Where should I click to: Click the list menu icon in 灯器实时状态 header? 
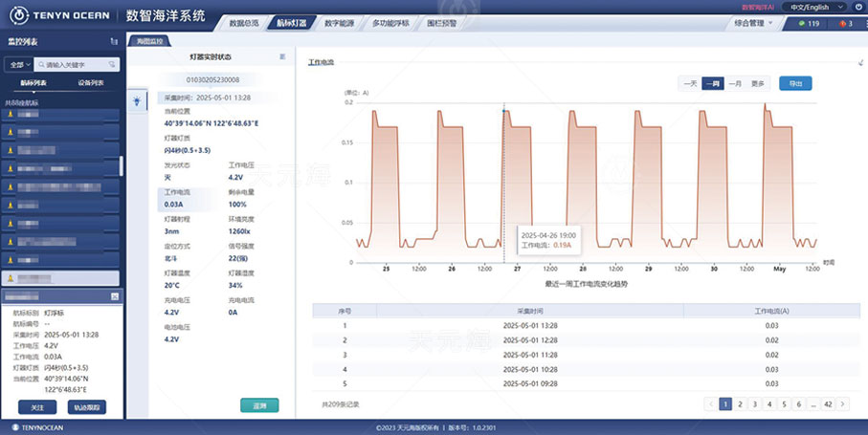282,57
